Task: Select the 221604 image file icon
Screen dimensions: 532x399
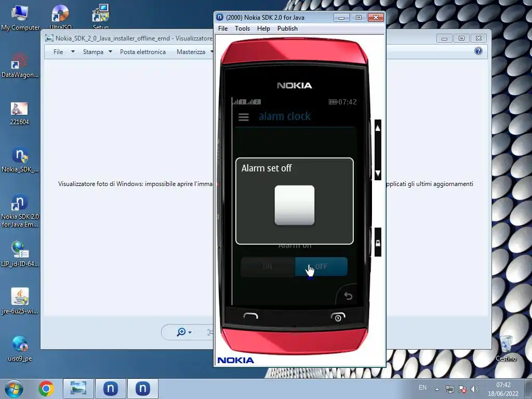Action: click(19, 113)
